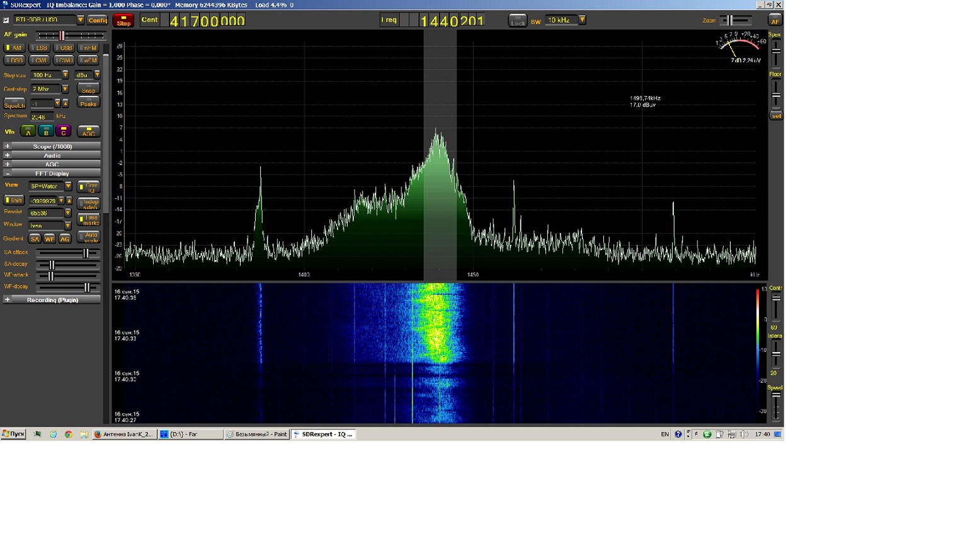
Task: Stop the receiver with the Stop button
Action: pos(123,21)
